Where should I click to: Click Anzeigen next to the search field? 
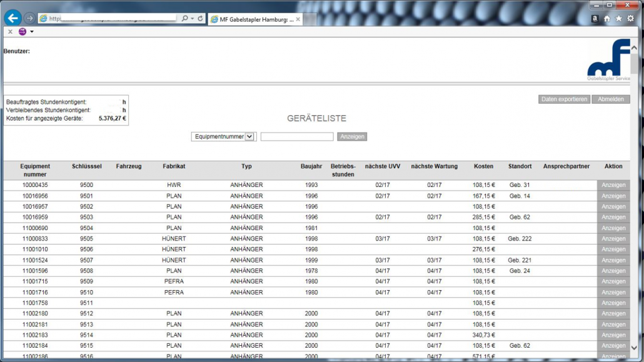coord(352,136)
